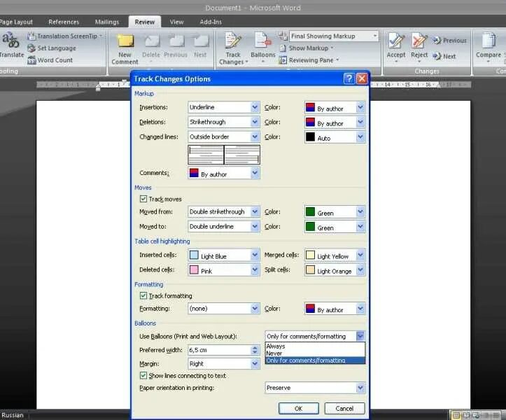Close the Track Changes Options dialog
Screen dimensions: 506x420
pos(362,78)
